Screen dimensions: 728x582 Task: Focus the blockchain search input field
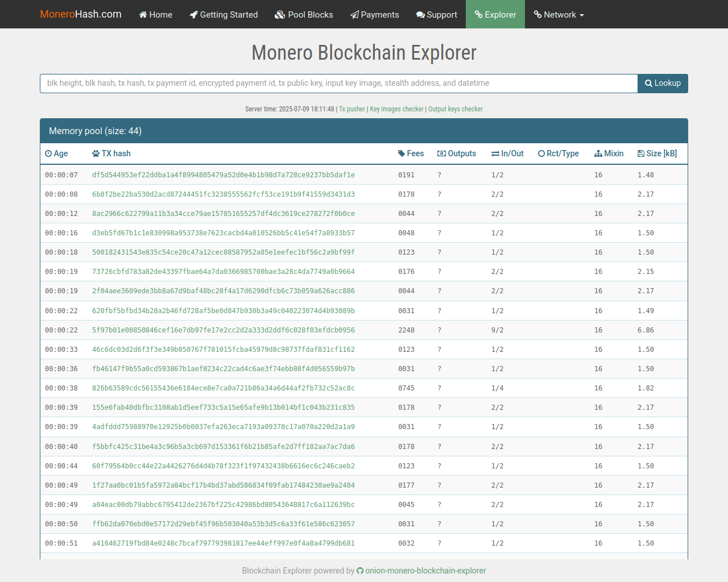click(x=339, y=84)
